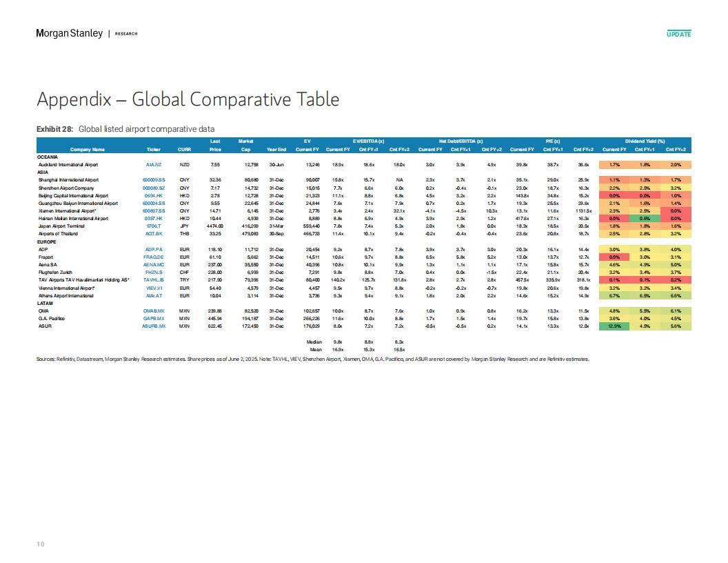Open the FRAG.DE ticker link
Screen dimensions: 728x563
[154, 257]
